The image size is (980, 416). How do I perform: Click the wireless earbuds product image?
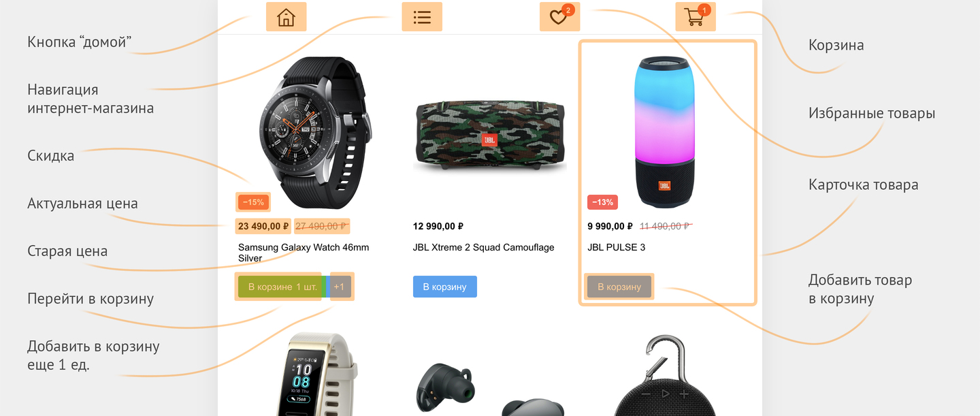489,389
